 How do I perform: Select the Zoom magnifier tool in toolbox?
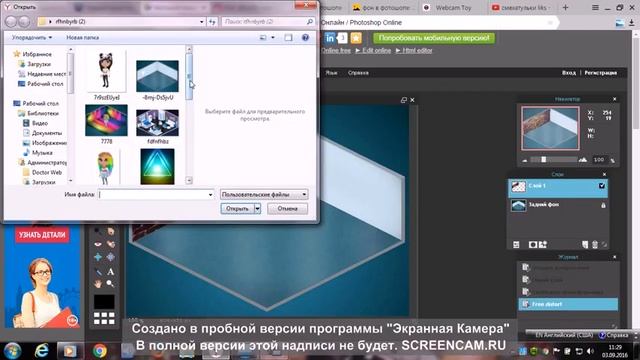pyautogui.click(x=110, y=283)
